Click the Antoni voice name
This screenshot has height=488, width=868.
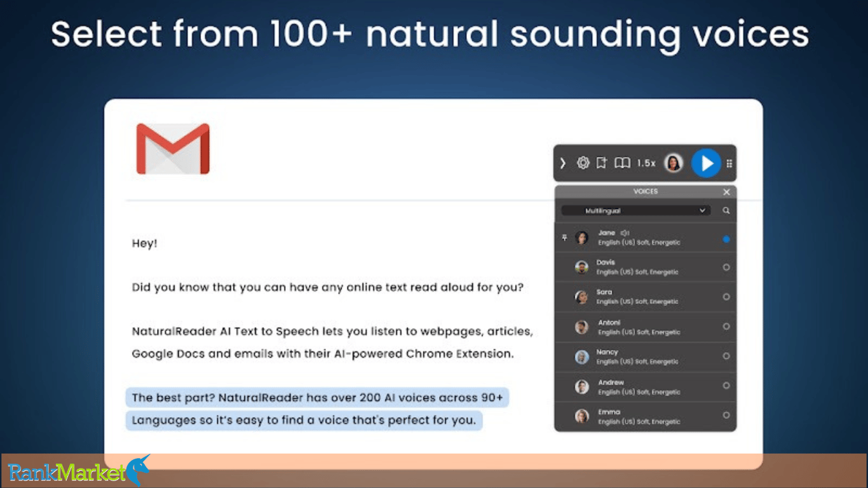point(609,323)
